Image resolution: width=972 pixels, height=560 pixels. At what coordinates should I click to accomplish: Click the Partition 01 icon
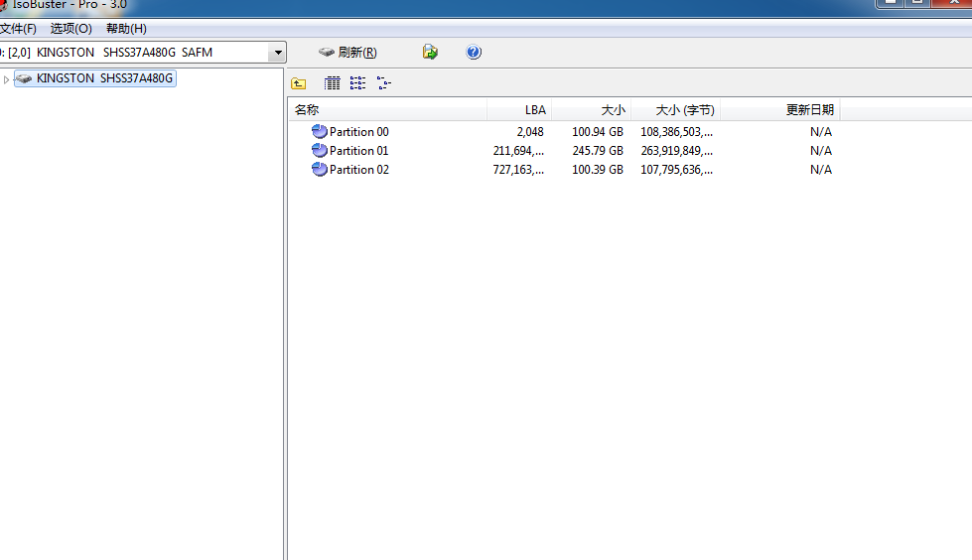point(320,150)
